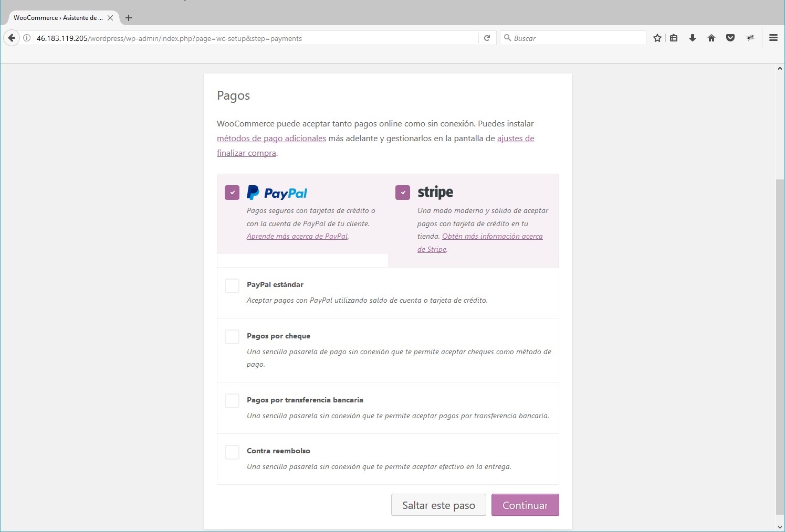Click the vertical scrollbar thumb
This screenshot has height=532, width=785.
point(780,346)
